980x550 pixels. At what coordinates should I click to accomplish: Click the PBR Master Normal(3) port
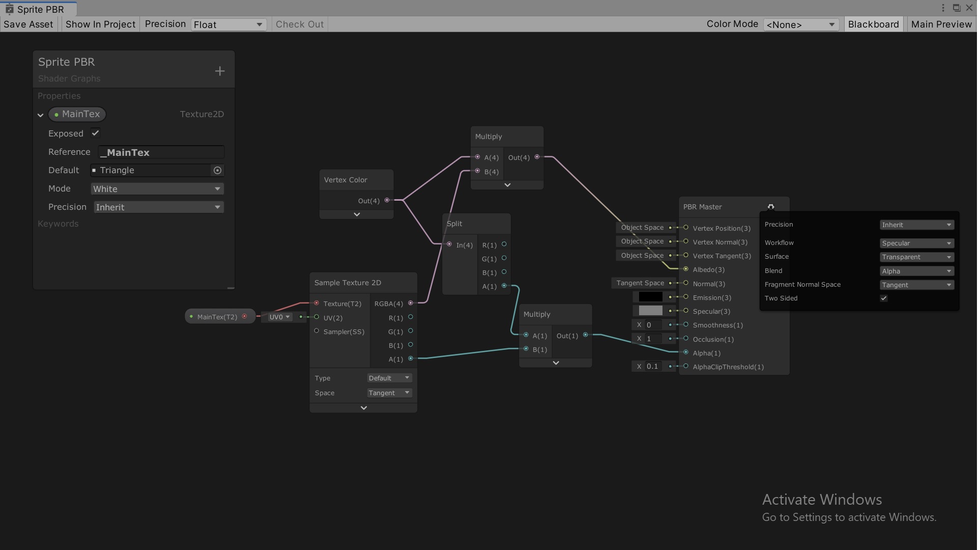[x=686, y=283]
